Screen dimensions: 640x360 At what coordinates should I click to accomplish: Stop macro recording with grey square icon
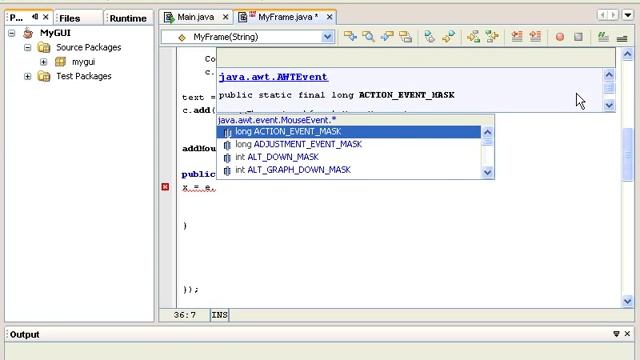pyautogui.click(x=578, y=37)
